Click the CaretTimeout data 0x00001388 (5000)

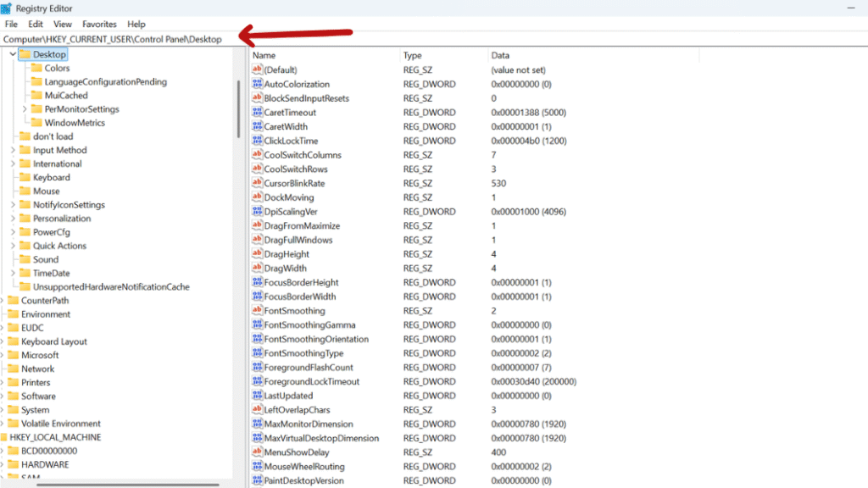[x=528, y=113]
